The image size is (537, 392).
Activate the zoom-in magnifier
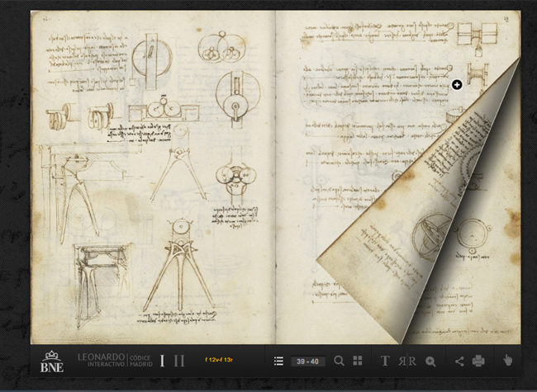430,361
